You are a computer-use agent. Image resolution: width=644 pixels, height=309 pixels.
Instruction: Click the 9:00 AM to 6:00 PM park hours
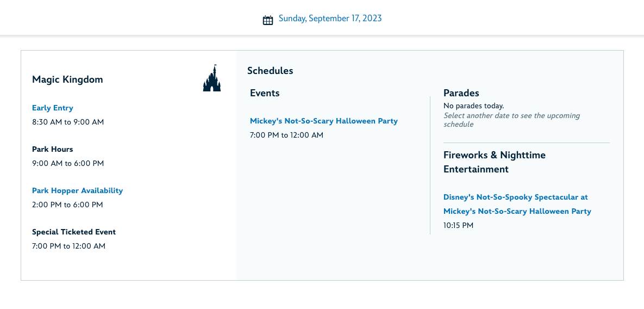click(68, 163)
